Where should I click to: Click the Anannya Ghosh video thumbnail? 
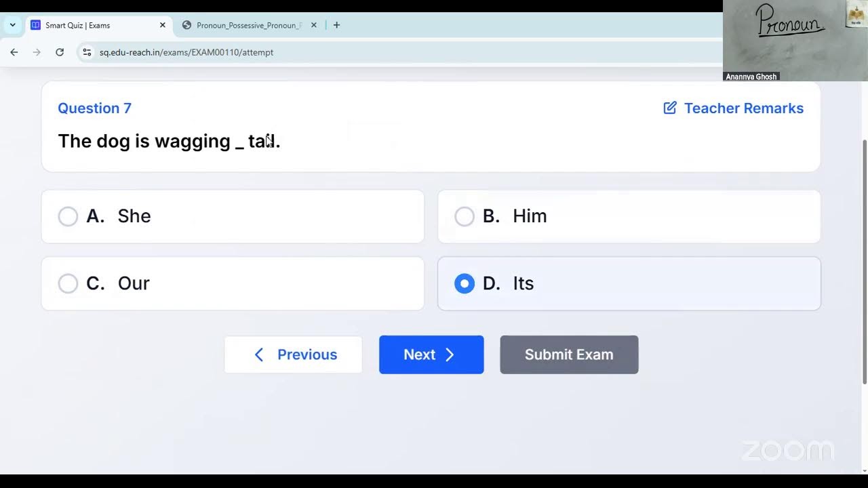pos(795,41)
